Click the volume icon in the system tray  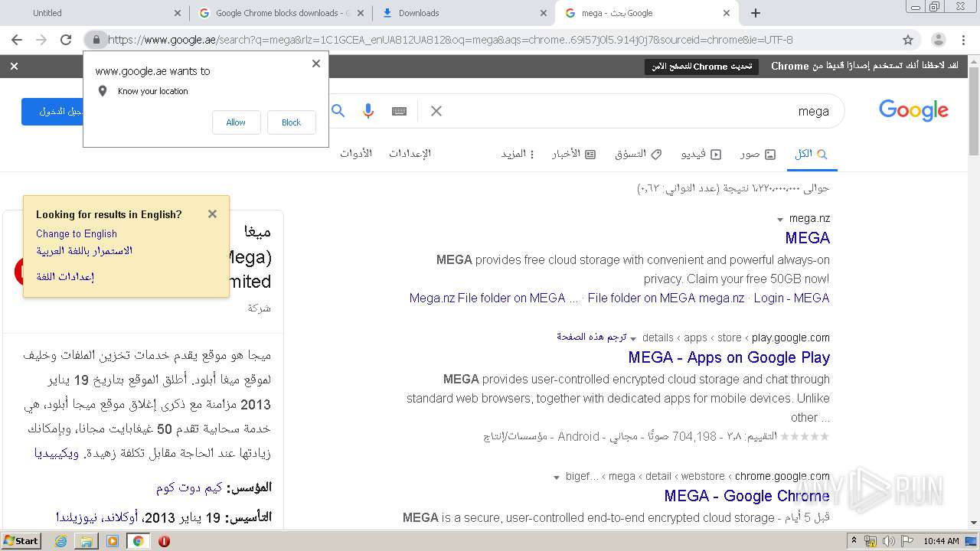click(x=889, y=541)
